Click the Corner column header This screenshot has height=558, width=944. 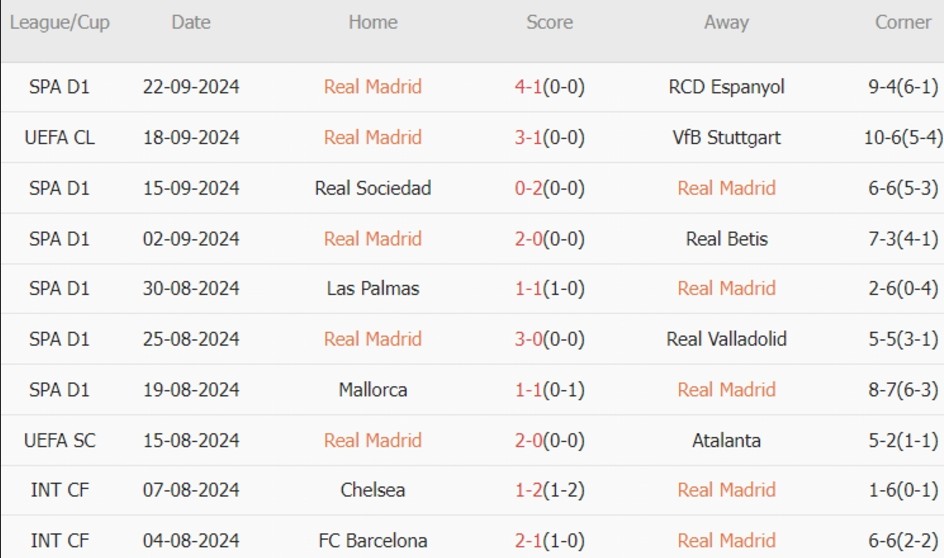coord(902,22)
